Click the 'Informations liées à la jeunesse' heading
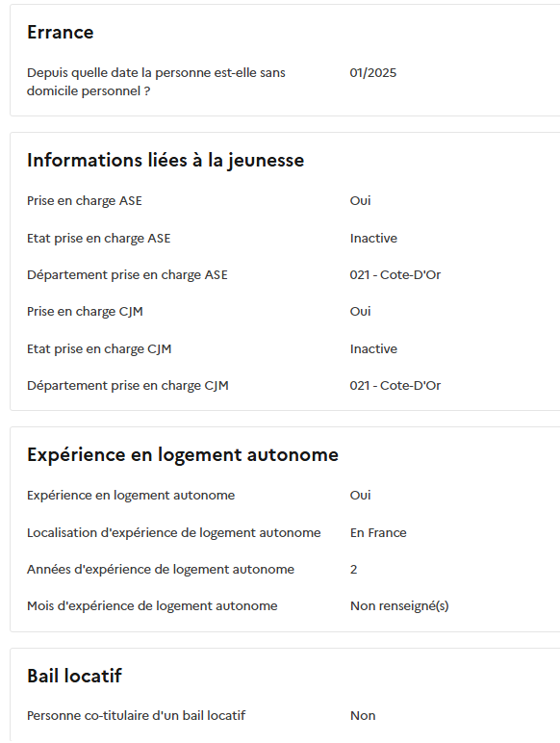 coord(165,160)
